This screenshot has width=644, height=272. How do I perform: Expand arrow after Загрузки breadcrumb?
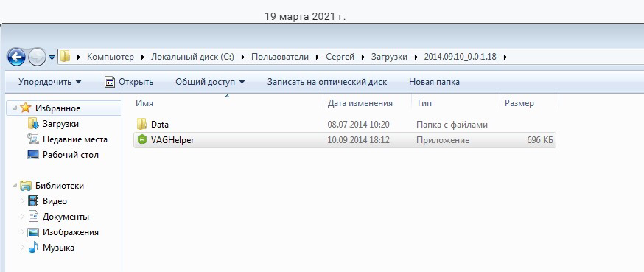pos(416,57)
